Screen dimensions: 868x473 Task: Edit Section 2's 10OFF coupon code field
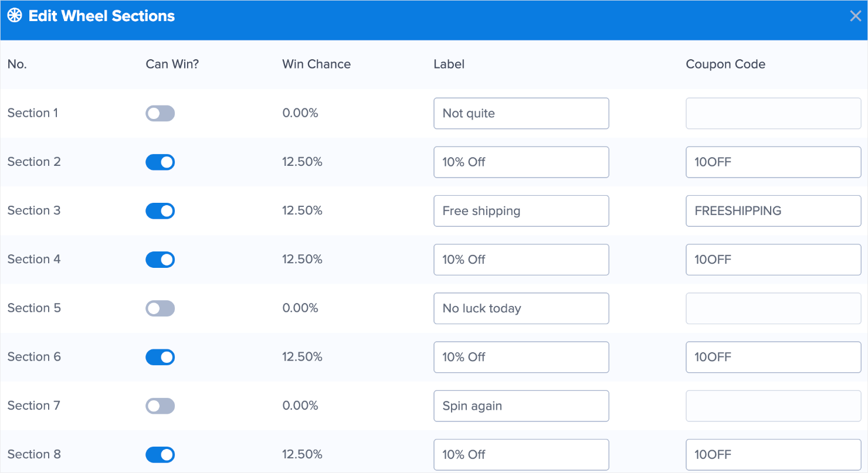tap(773, 162)
